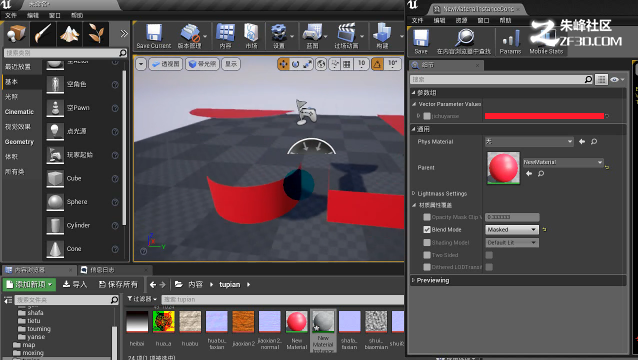Select the Foliage mode leaf icon
The image size is (638, 360).
point(96,33)
